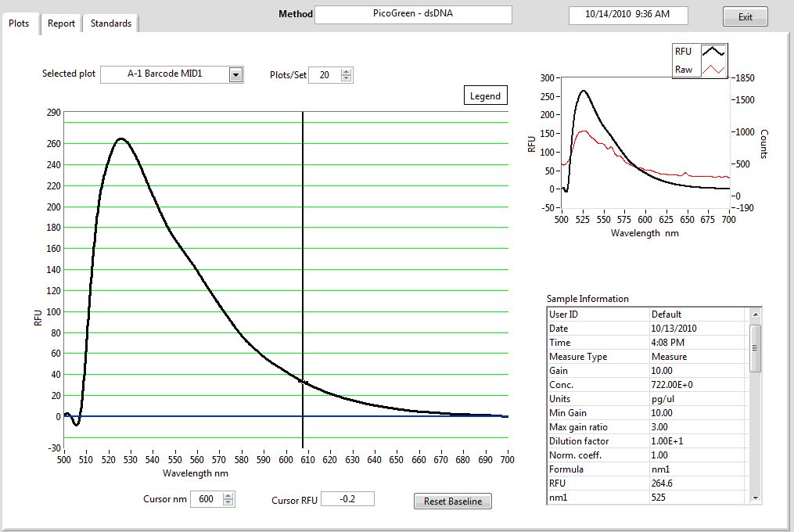The image size is (794, 532).
Task: Click the RFU value 264.6
Action: [662, 483]
